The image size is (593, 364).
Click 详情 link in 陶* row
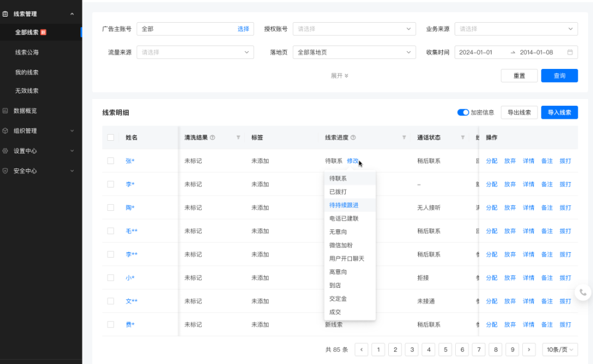tap(528, 208)
